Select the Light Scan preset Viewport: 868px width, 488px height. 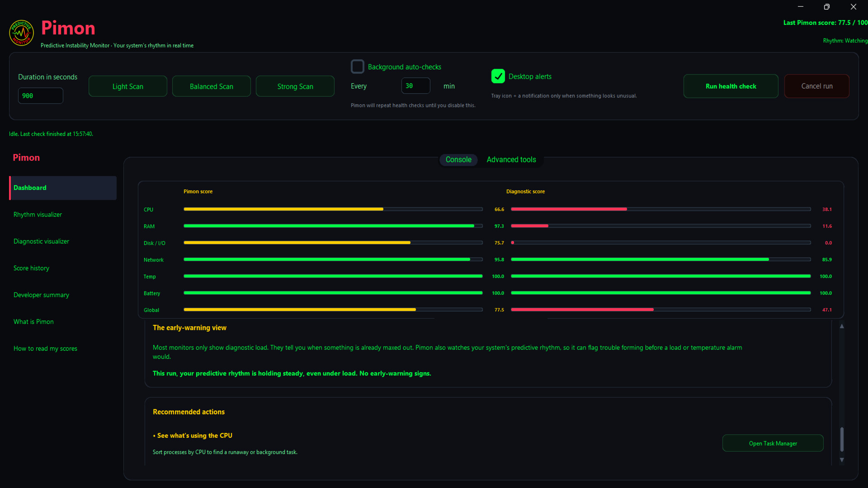(128, 86)
